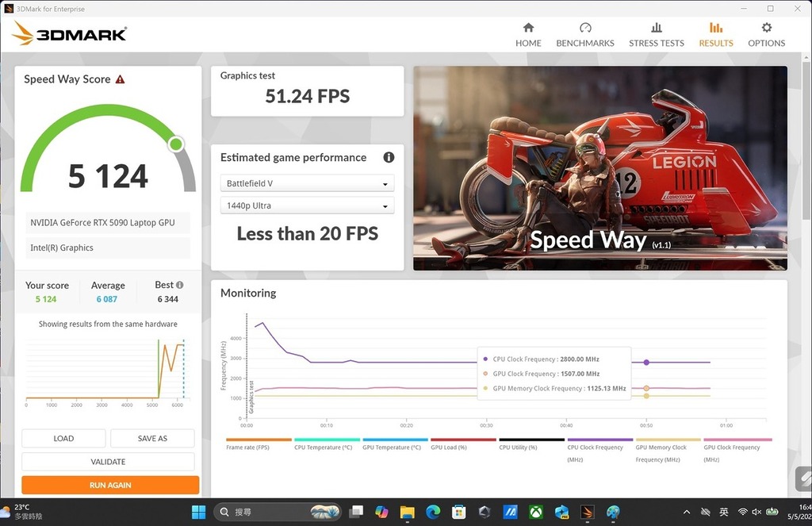Open the RESULTS tab
The image size is (812, 526).
(x=716, y=35)
